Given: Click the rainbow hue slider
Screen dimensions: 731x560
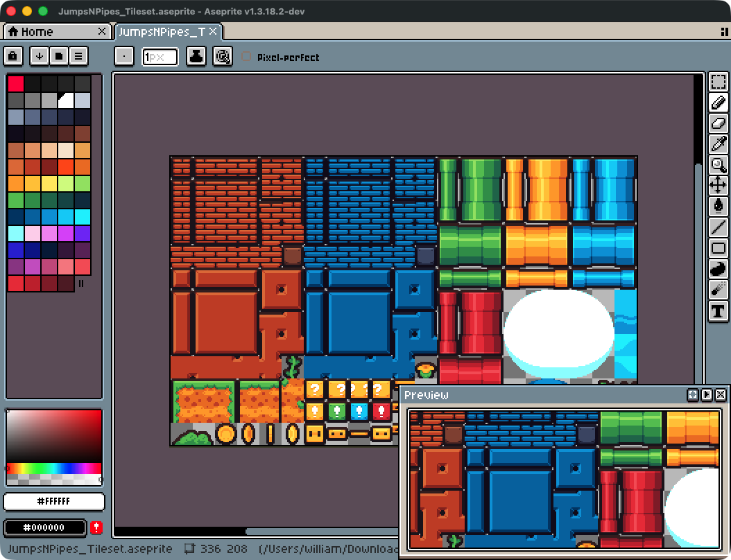Looking at the screenshot, I should click(54, 469).
